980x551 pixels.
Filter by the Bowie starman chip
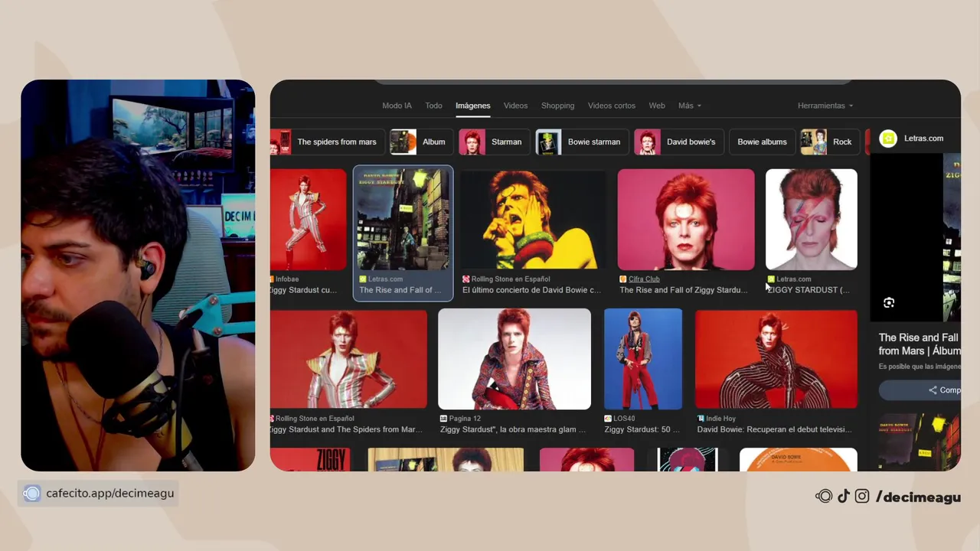click(x=582, y=142)
